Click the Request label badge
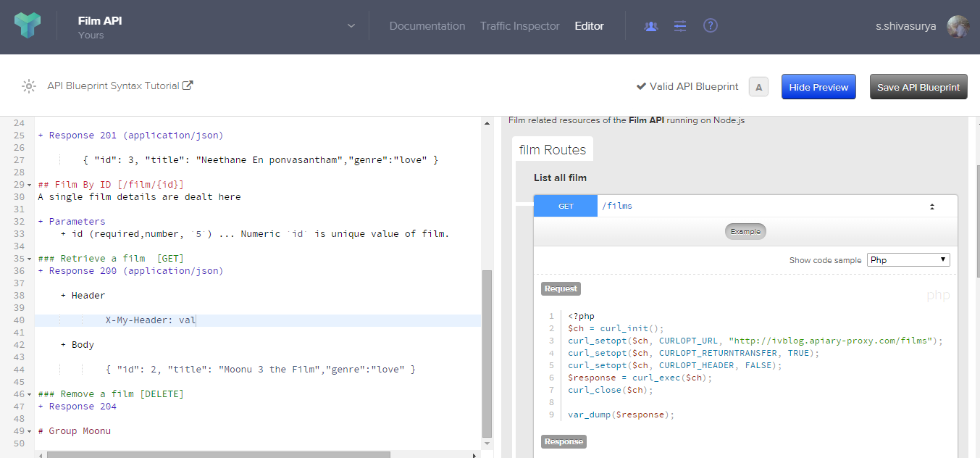Screen dimensions: 980x458 click(561, 288)
